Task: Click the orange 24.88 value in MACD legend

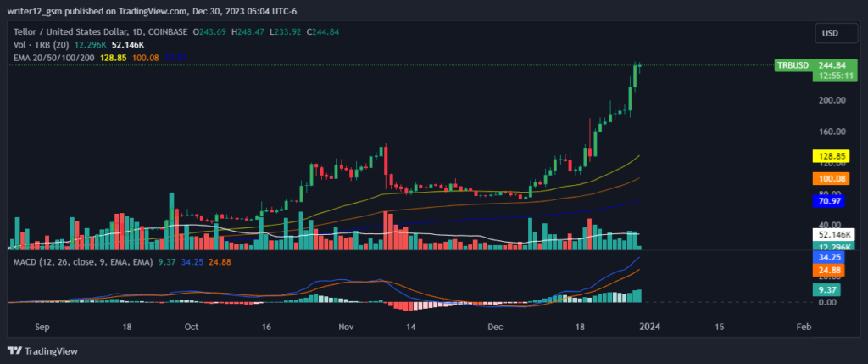Action: (x=218, y=262)
